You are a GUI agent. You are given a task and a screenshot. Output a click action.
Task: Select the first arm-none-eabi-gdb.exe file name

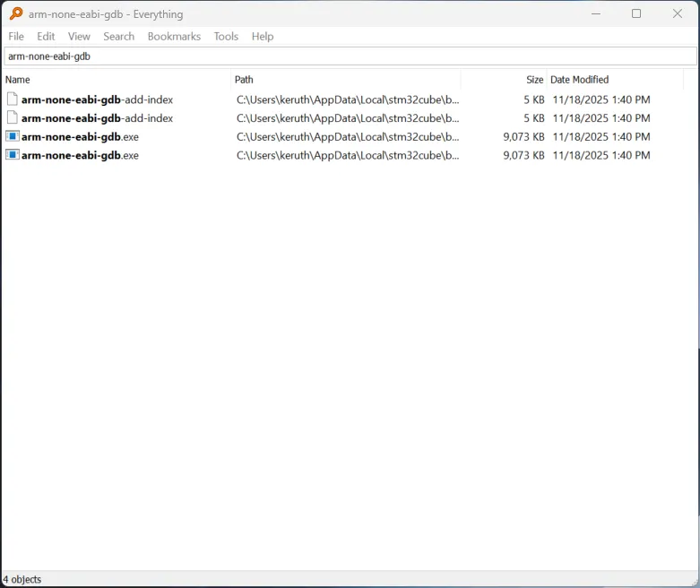pos(80,137)
